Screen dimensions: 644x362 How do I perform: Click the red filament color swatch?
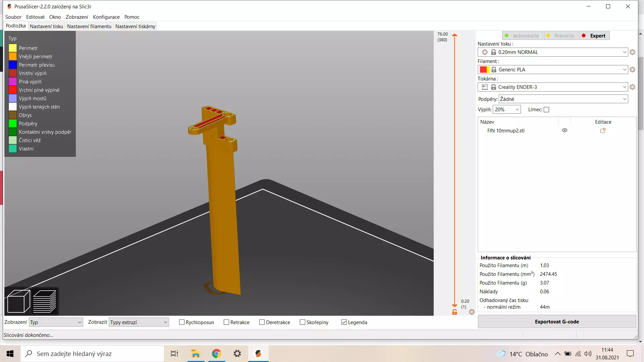tap(483, 70)
